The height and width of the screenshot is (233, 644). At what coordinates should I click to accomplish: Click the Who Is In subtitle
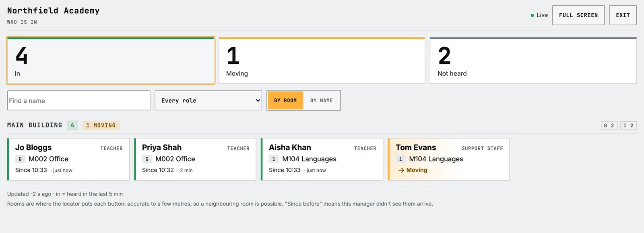(22, 22)
